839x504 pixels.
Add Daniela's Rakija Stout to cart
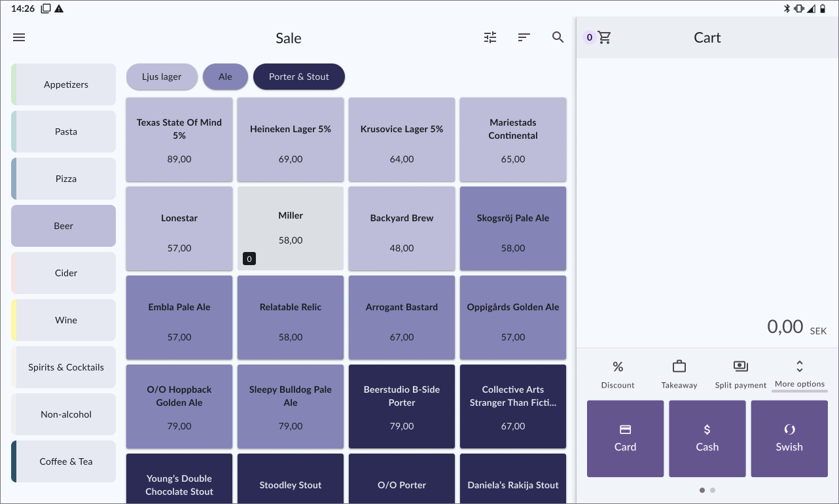click(x=513, y=478)
